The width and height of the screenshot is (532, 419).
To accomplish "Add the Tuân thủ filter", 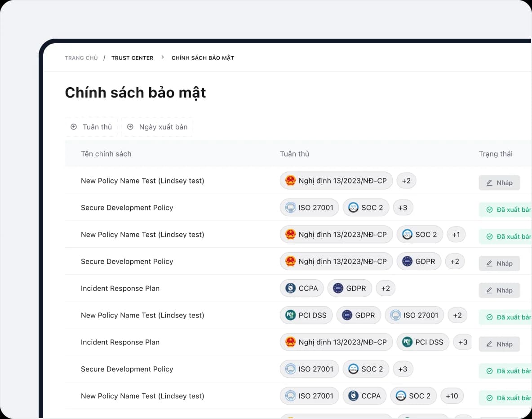I will 91,127.
